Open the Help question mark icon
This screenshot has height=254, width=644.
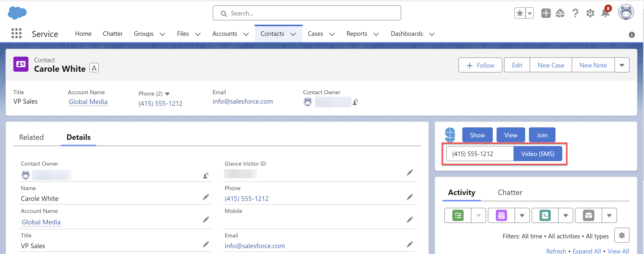pos(575,13)
